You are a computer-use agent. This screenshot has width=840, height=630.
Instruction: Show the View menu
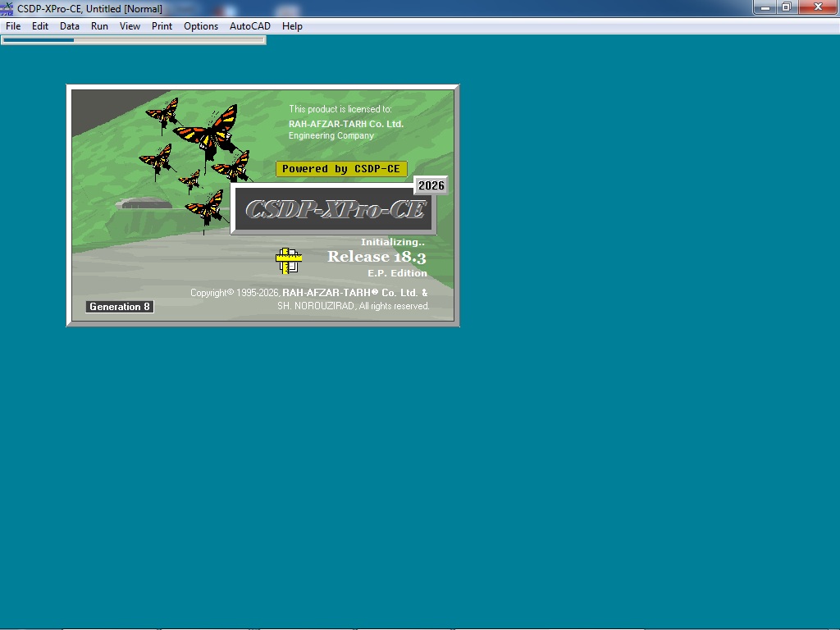click(130, 26)
